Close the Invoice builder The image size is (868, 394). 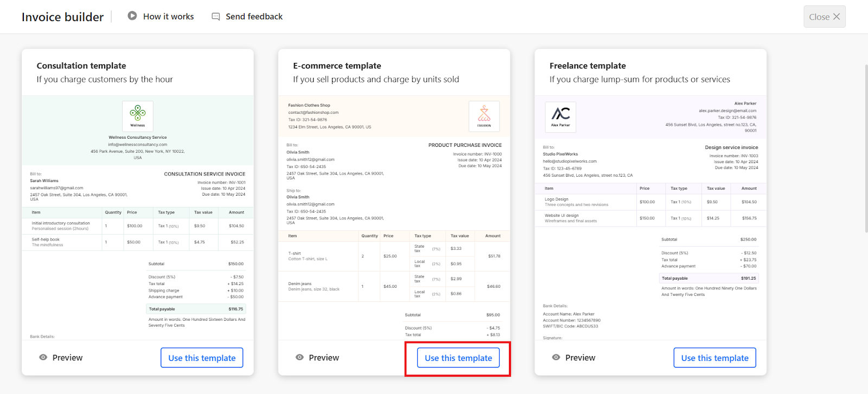click(824, 17)
